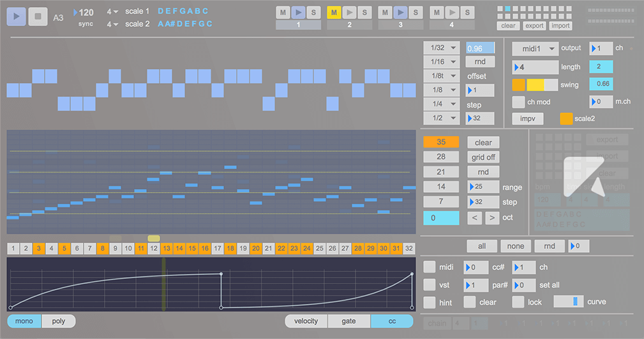Enable the lock checkbox
644x339 pixels.
pyautogui.click(x=518, y=302)
